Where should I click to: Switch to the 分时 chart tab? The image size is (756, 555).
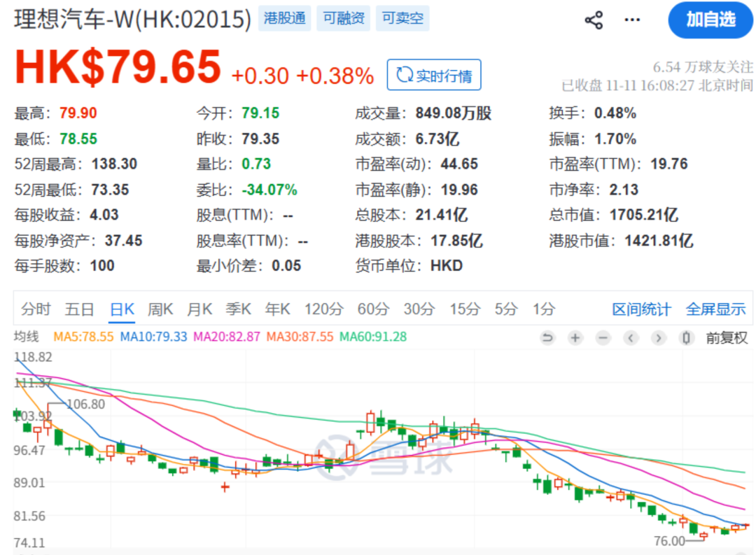[x=36, y=309]
